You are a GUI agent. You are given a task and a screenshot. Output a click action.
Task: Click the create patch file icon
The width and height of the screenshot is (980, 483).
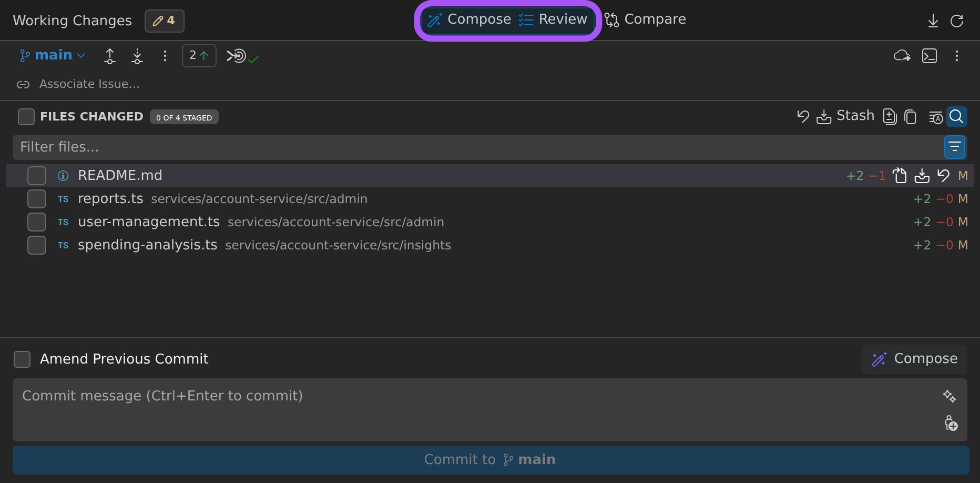(890, 116)
